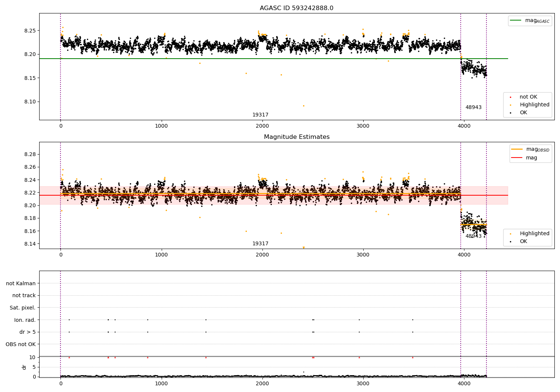This screenshot has width=560, height=392.
Task: Click the 'AGASC ID 593242888.0' title
Action: coord(296,8)
